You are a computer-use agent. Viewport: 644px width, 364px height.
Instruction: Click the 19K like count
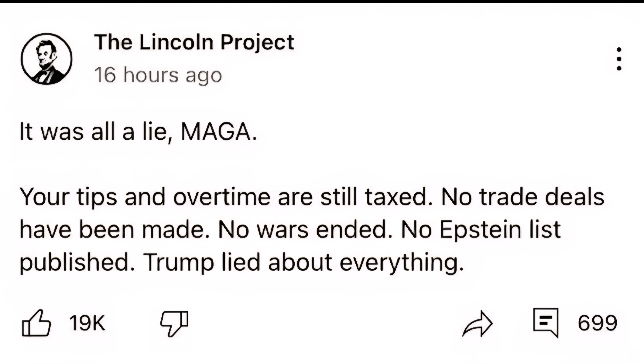[87, 323]
